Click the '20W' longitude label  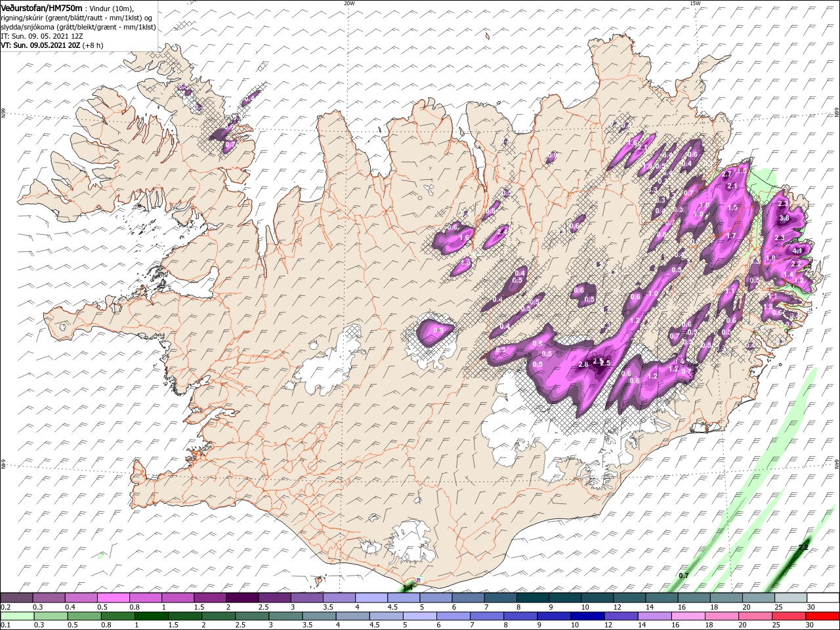349,3
